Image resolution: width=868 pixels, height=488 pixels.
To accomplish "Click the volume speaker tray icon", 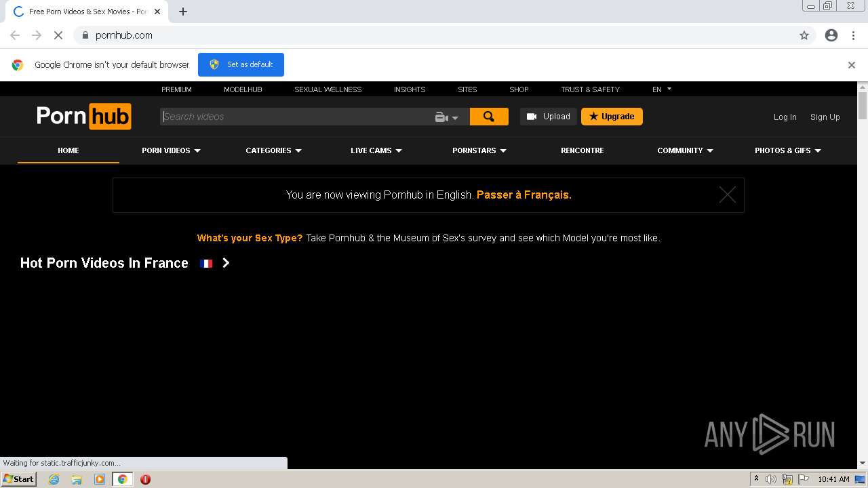I will coord(771,479).
